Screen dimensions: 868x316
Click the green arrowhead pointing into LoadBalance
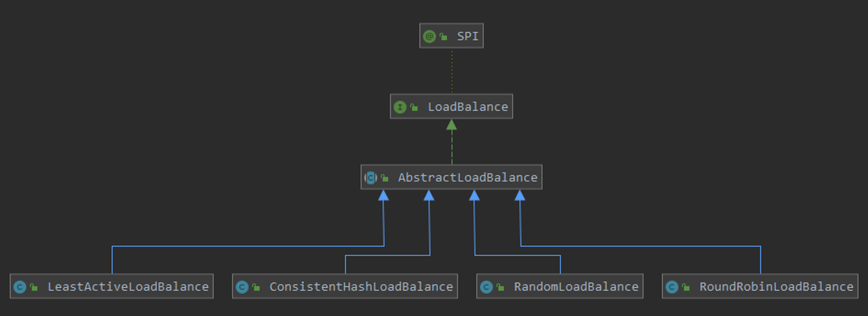452,124
